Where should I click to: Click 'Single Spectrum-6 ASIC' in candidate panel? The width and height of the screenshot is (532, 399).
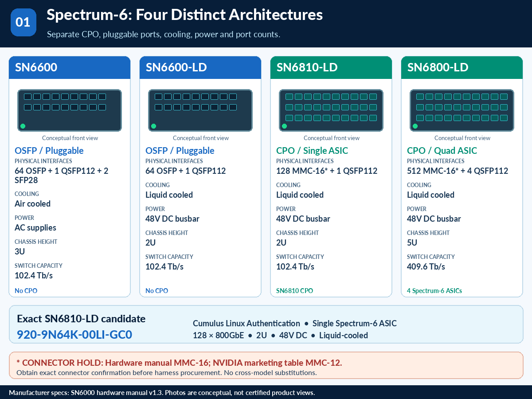click(x=355, y=324)
